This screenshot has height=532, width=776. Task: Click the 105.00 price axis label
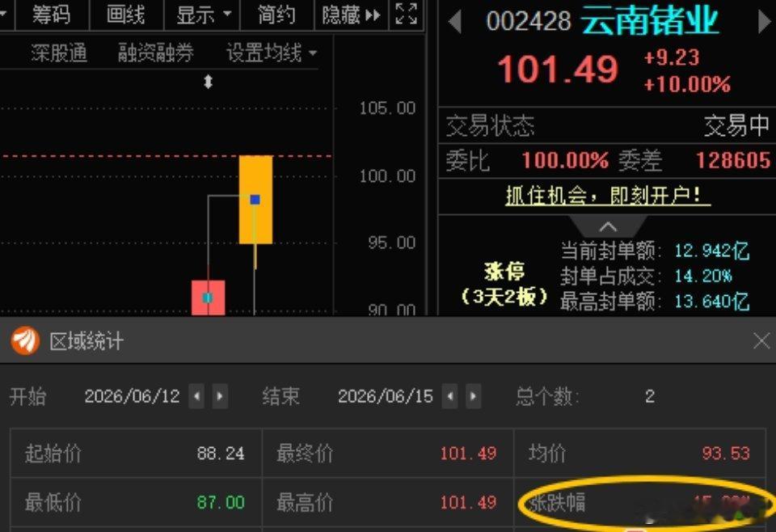click(387, 108)
